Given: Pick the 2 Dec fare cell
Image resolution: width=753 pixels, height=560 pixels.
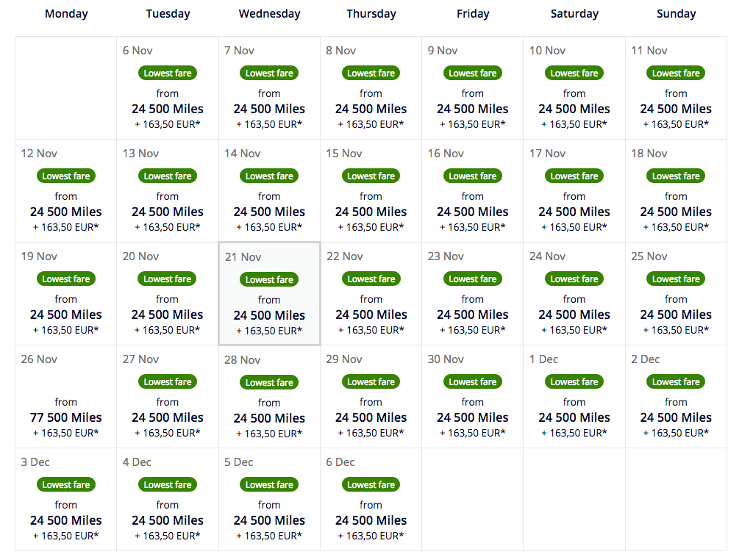Looking at the screenshot, I should [x=676, y=397].
